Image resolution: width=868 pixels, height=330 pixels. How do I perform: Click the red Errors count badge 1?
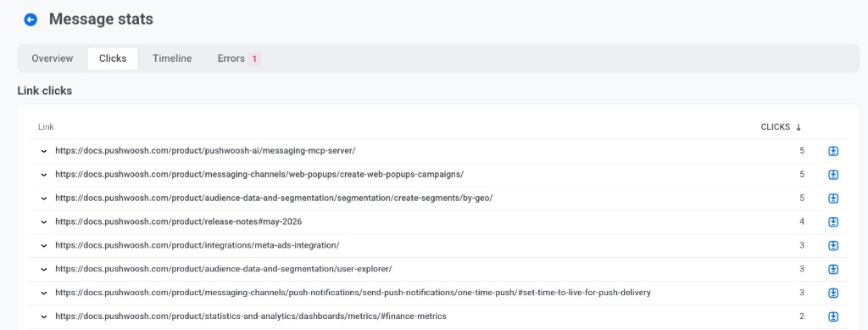pyautogui.click(x=254, y=59)
